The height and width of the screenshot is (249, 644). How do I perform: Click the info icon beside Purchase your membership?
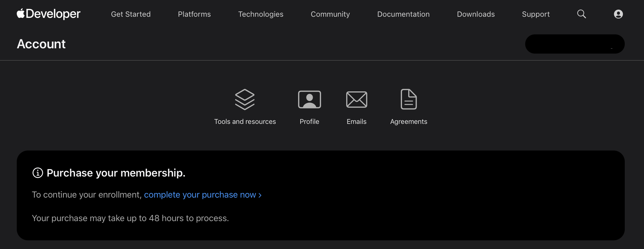pos(38,173)
